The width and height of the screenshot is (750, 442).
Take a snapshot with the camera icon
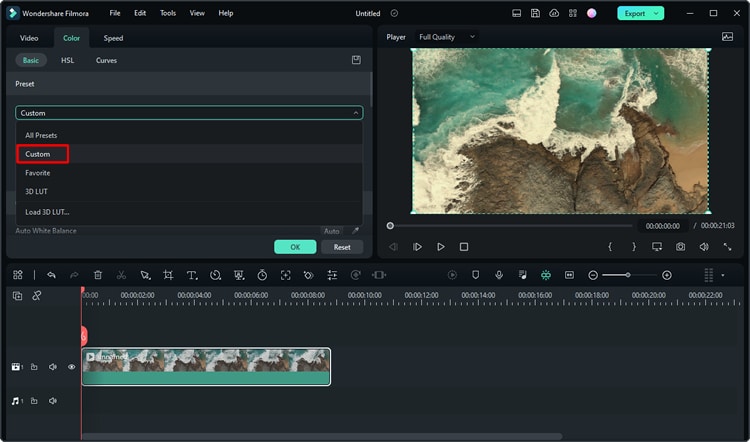tap(680, 247)
